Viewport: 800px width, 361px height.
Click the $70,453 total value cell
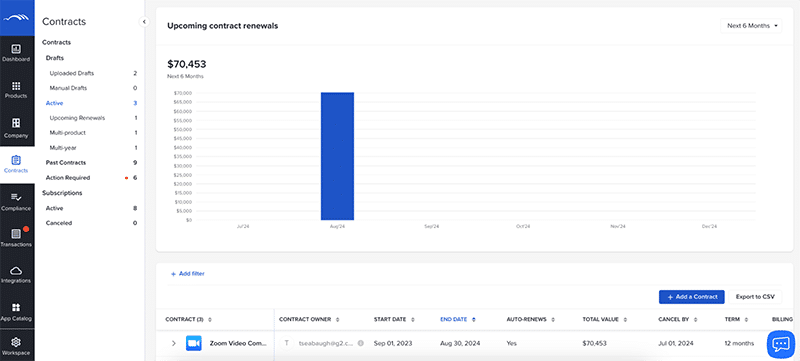[594, 343]
